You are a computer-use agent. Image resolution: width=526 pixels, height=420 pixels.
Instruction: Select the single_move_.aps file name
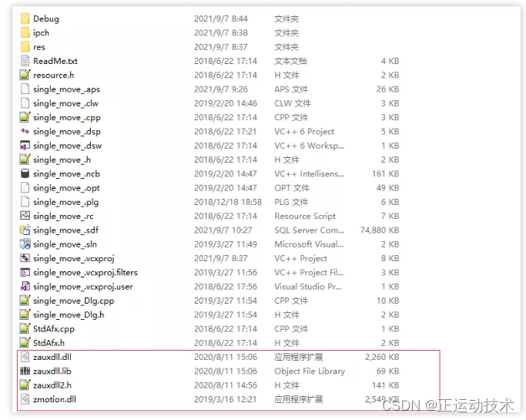pos(66,89)
